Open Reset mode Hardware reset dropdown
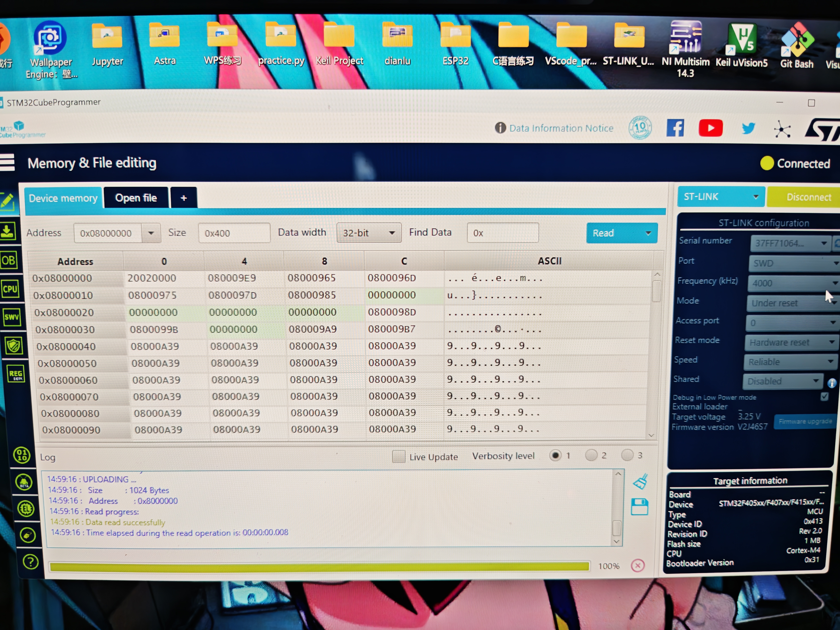 [x=792, y=342]
